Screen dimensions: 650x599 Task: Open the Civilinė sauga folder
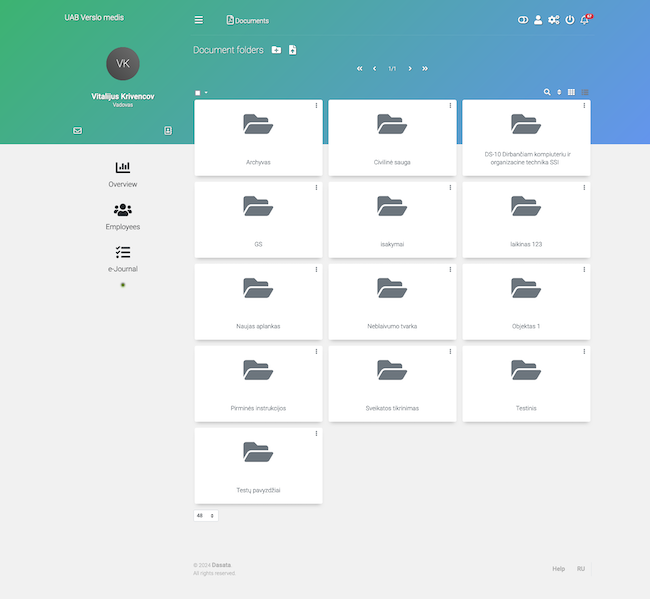coord(392,138)
